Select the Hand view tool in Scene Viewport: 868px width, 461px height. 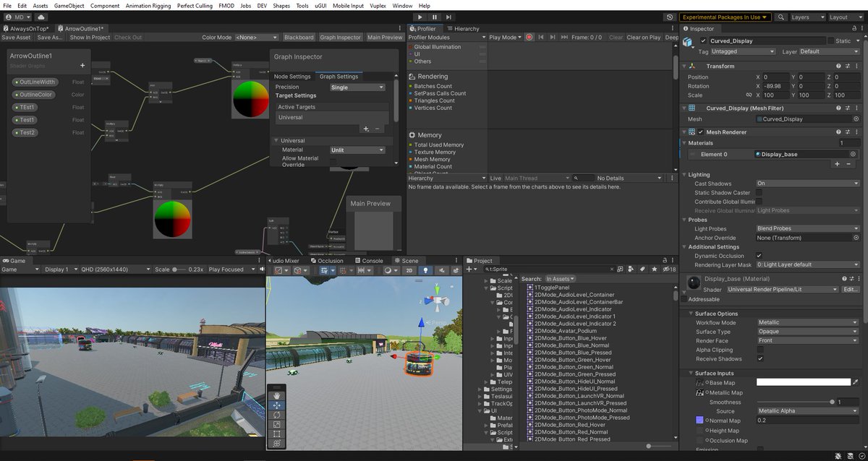pos(276,395)
